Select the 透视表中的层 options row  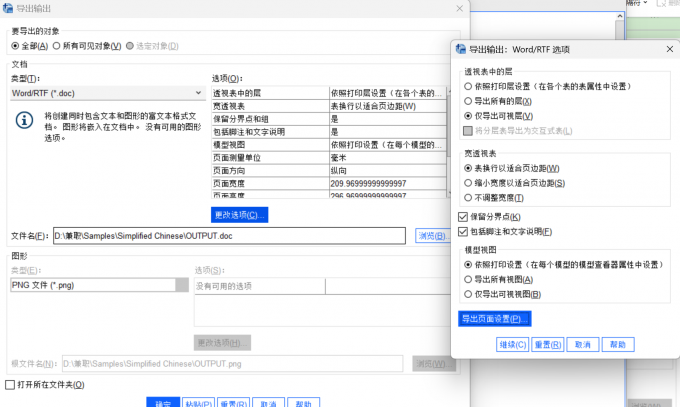[x=329, y=93]
